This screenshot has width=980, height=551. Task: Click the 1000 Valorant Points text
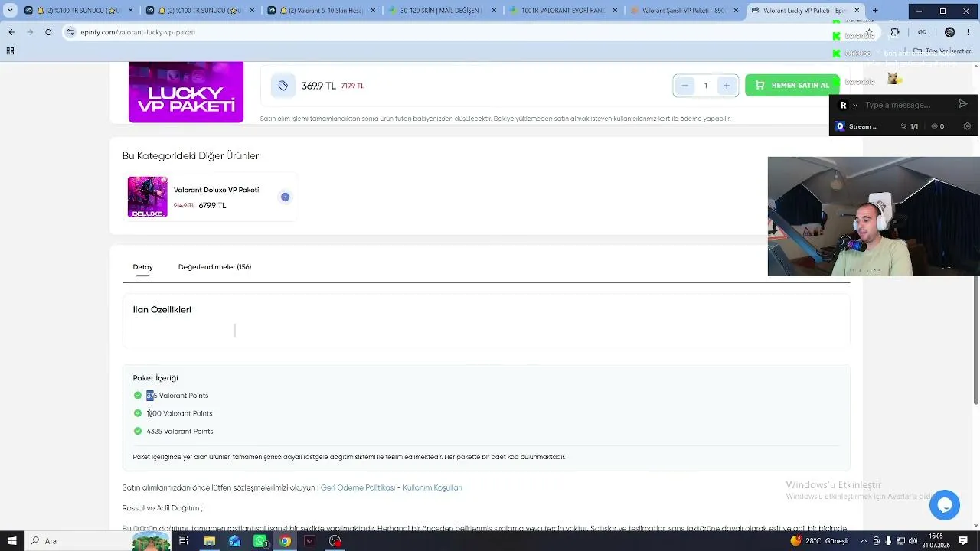179,413
